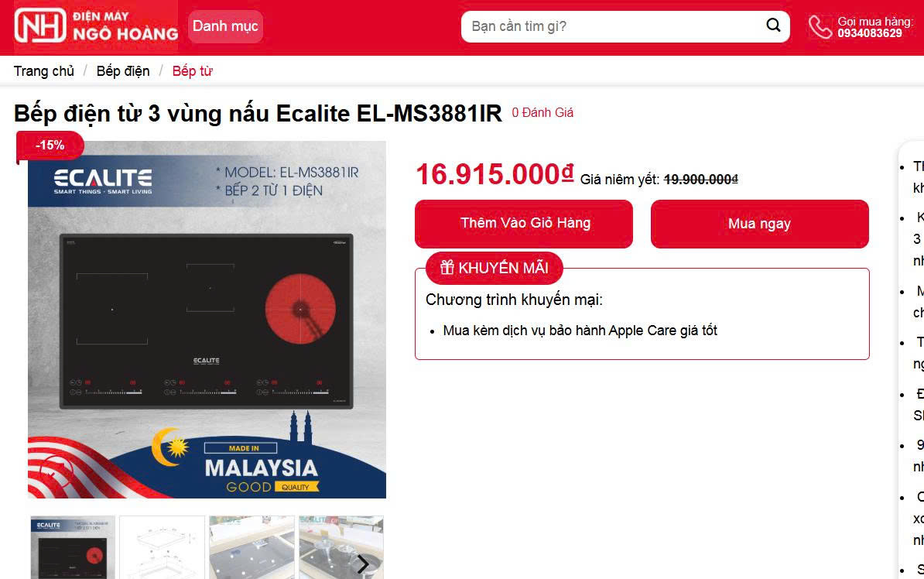Screen dimensions: 924x579
Task: Click the -15% discount badge
Action: (x=50, y=145)
